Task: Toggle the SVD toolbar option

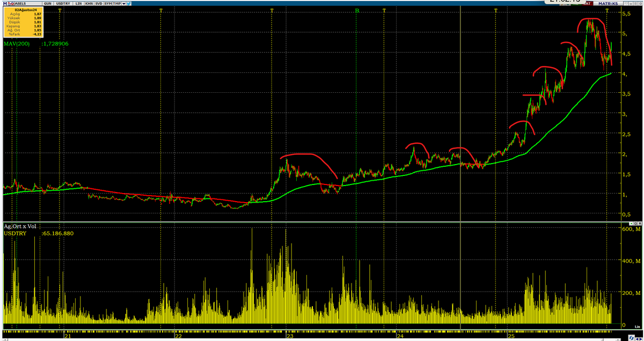Action: 99,4
